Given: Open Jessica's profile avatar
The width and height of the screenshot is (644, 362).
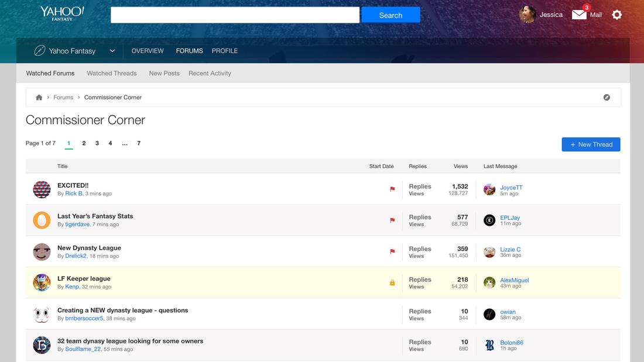Looking at the screenshot, I should coord(527,15).
